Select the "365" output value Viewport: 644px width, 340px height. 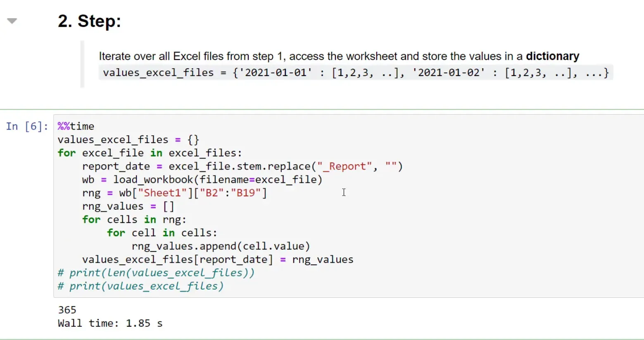[67, 309]
